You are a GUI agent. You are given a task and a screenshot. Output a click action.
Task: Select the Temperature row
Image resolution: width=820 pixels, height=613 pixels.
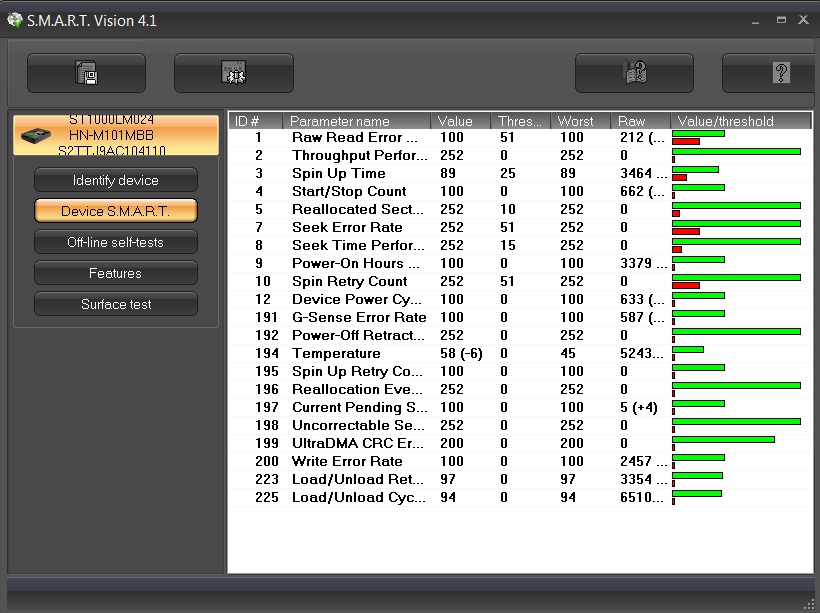(520, 354)
